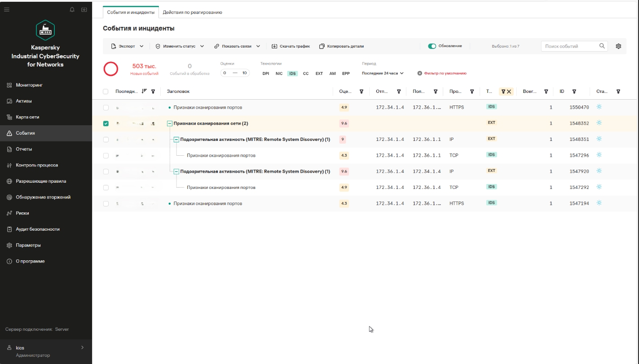Click the download tray icon near the bell
This screenshot has width=639, height=364.
tap(84, 9)
